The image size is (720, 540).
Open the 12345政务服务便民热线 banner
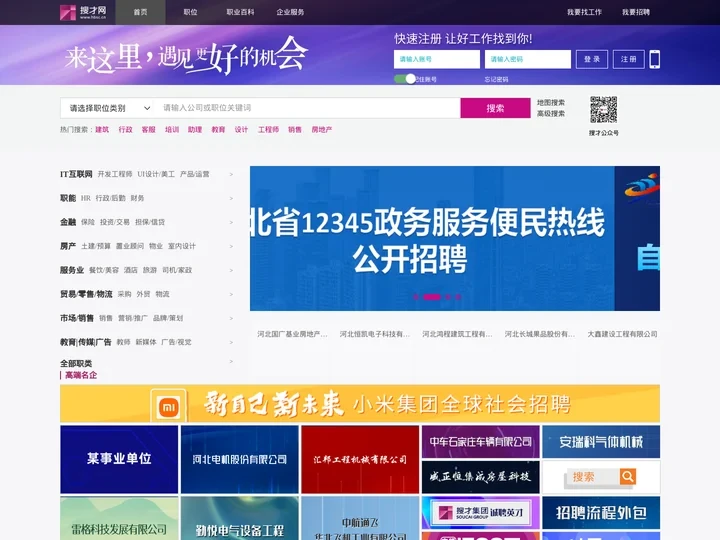point(432,238)
